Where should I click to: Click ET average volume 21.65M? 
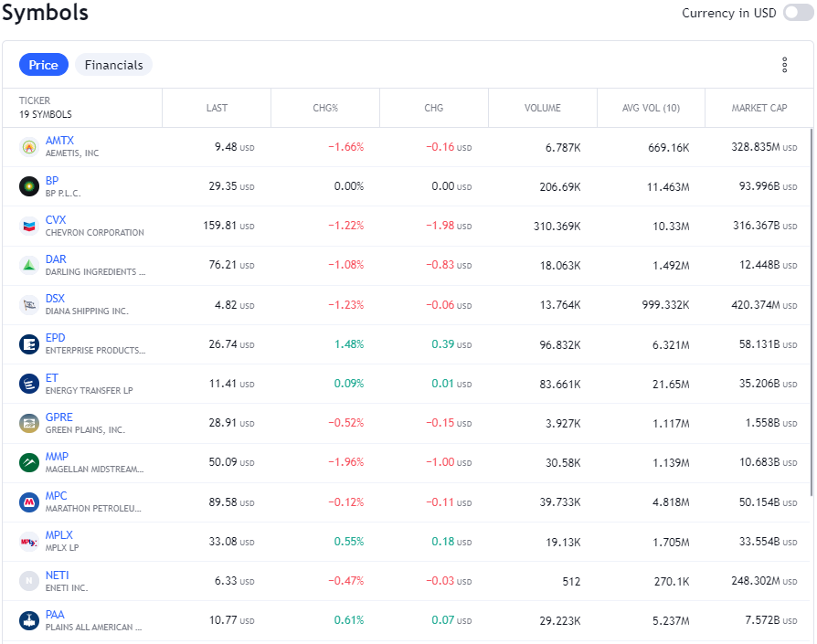pos(671,384)
